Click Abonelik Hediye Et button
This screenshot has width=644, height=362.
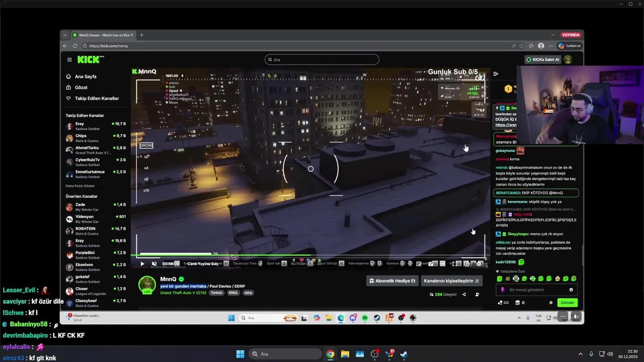[x=392, y=281]
